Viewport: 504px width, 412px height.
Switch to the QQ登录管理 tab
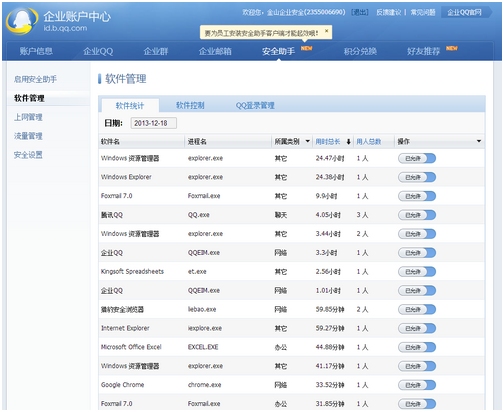click(255, 106)
